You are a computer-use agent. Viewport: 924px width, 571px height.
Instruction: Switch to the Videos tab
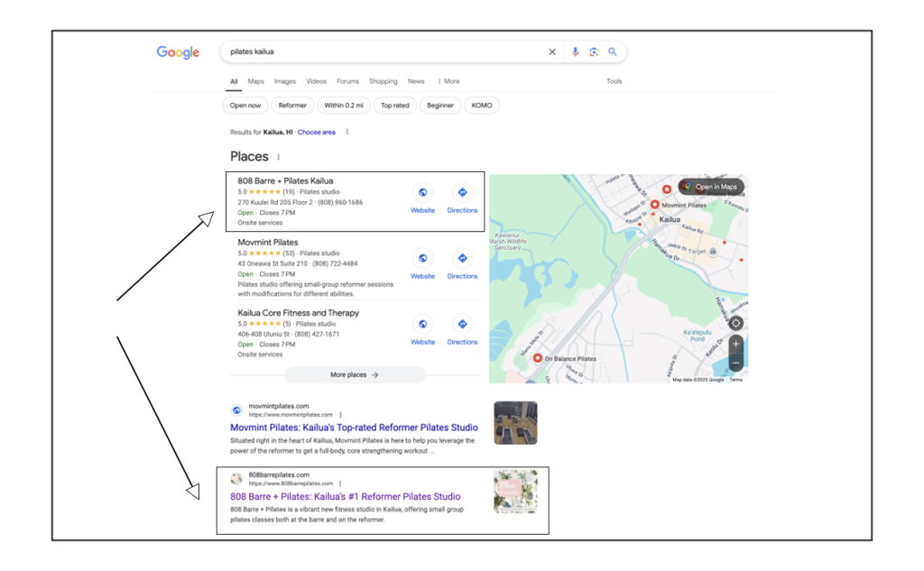click(316, 81)
